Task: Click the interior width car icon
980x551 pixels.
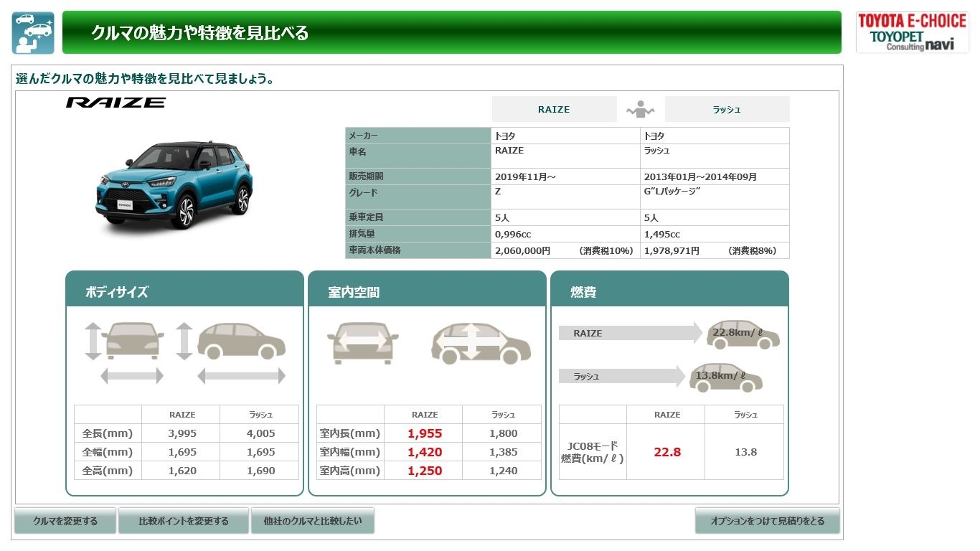Action: click(x=362, y=343)
